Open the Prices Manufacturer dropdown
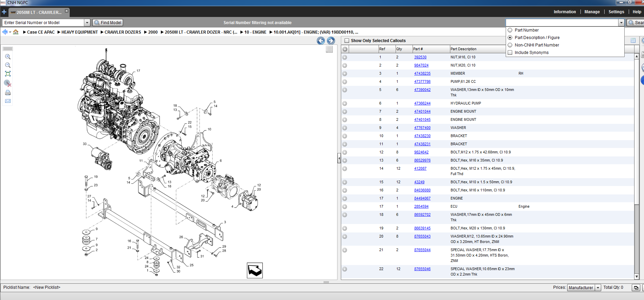The image size is (644, 300). [x=598, y=288]
